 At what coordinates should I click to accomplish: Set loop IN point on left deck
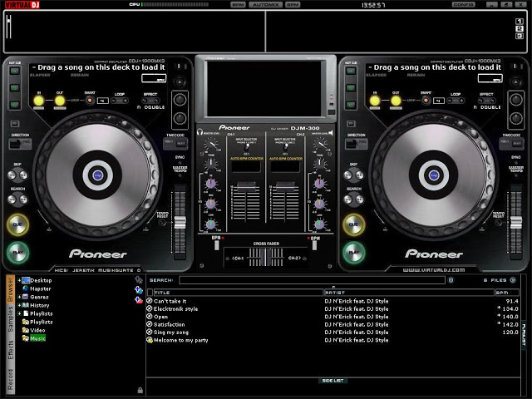pos(39,101)
